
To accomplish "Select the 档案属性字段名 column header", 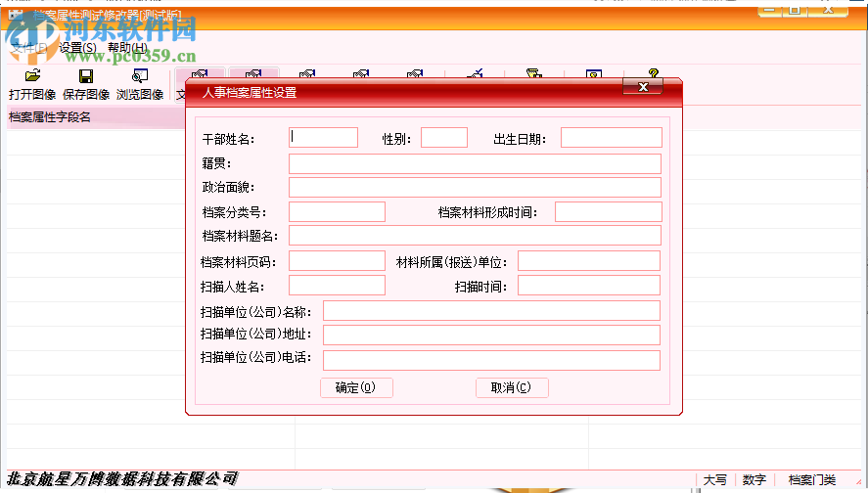I will pyautogui.click(x=95, y=117).
